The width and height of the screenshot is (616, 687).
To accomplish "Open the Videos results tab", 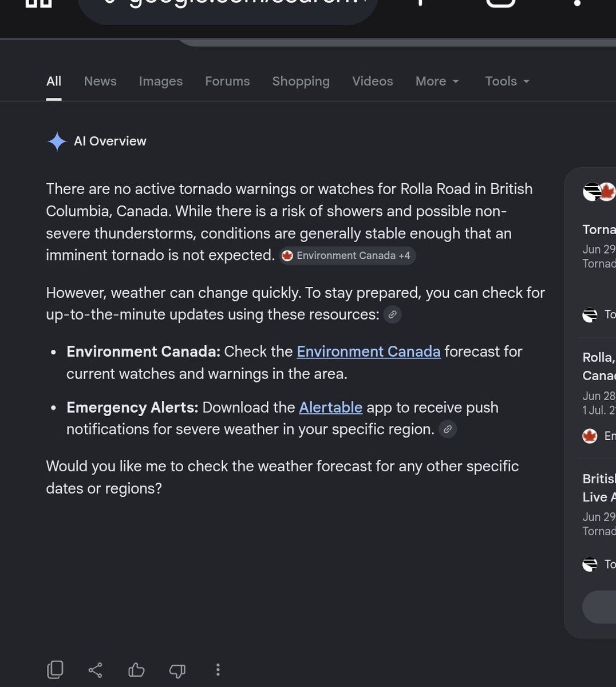I will 373,81.
